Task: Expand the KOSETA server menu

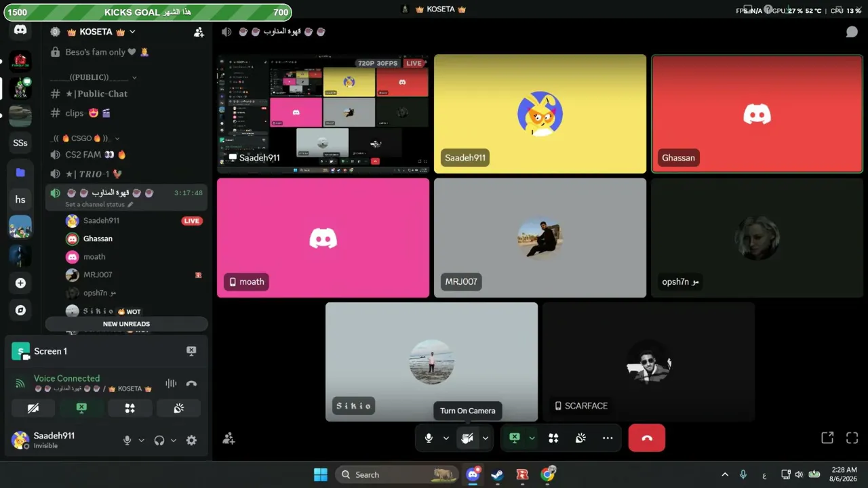Action: (132, 32)
